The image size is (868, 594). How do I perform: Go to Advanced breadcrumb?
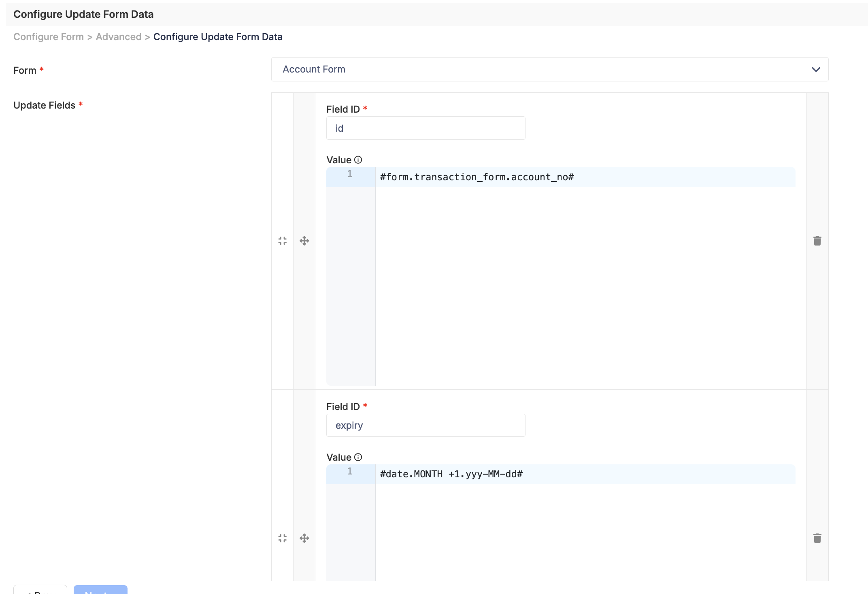point(119,37)
